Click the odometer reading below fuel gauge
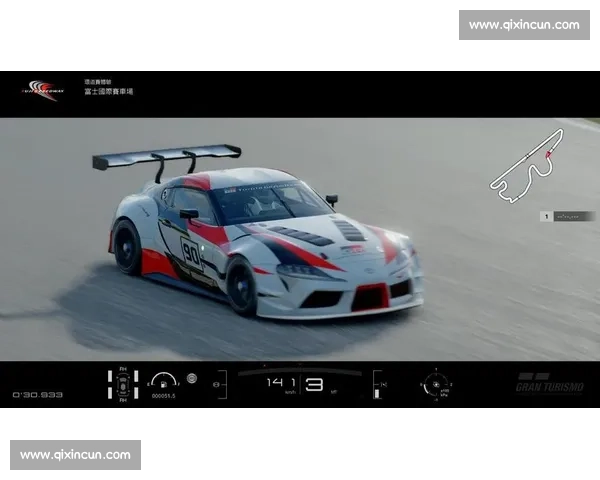600x480 pixels. tap(163, 396)
